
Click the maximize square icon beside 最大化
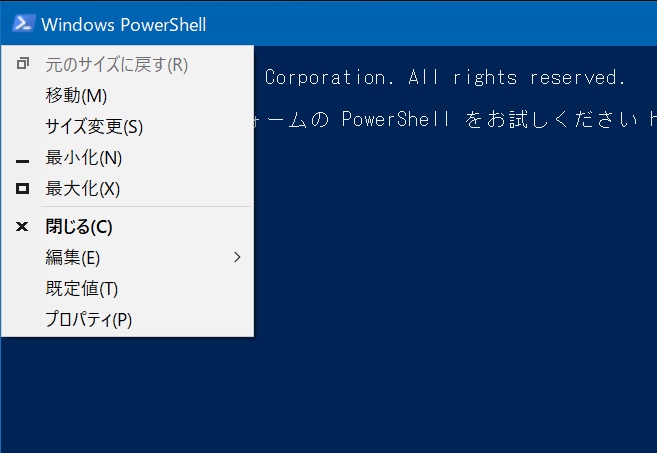(23, 189)
